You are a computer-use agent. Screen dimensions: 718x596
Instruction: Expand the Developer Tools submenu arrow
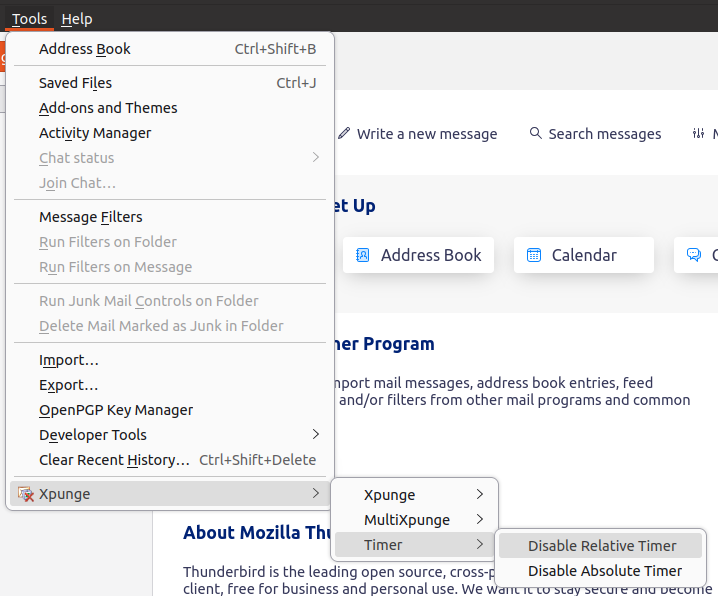315,434
